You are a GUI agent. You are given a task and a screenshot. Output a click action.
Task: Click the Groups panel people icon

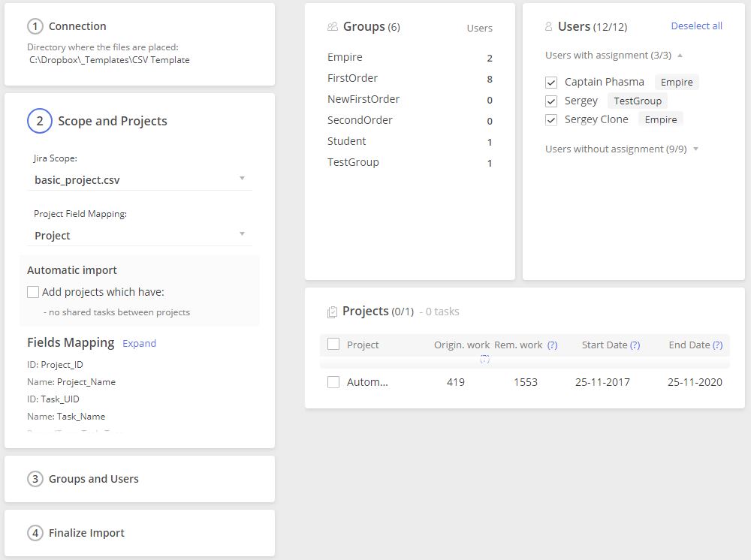pyautogui.click(x=333, y=27)
